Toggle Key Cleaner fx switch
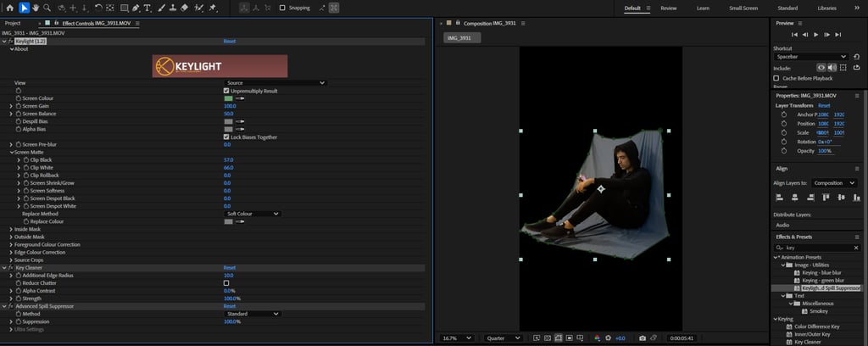The height and width of the screenshot is (346, 868). point(10,267)
